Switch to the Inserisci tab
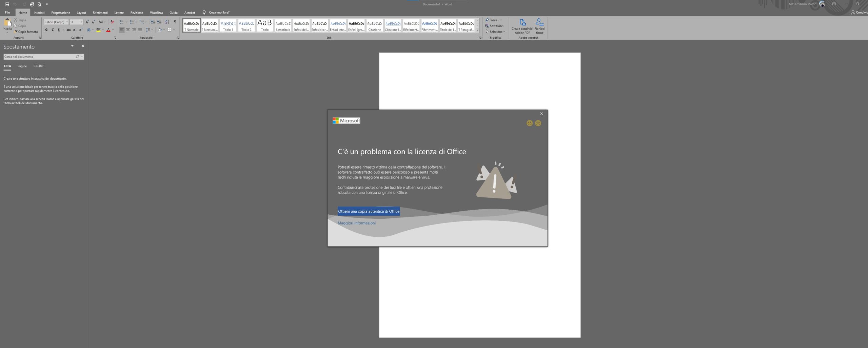Viewport: 868px width, 348px height. 39,13
